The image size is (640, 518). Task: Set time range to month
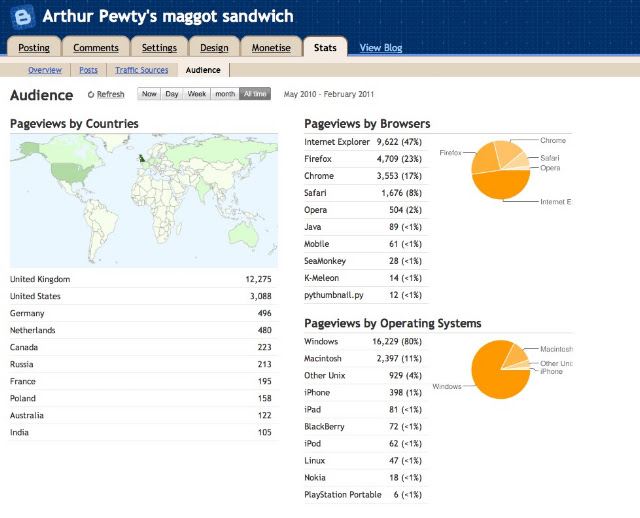coord(225,94)
